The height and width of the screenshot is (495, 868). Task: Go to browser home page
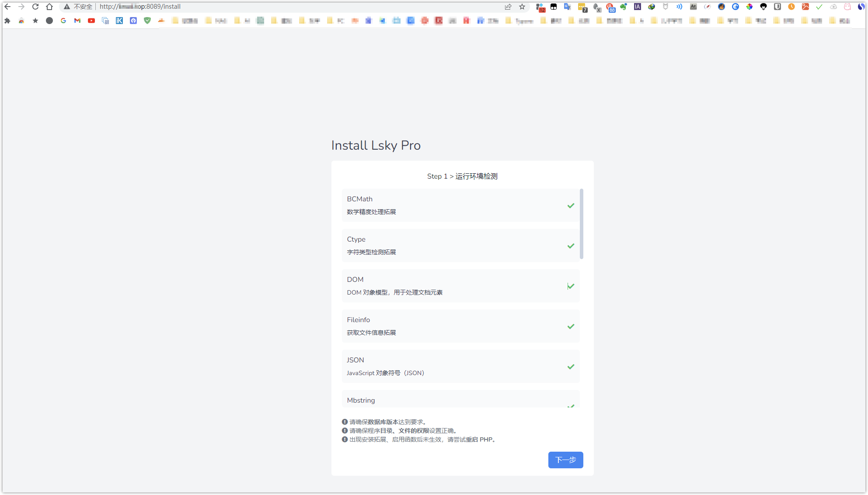tap(49, 7)
